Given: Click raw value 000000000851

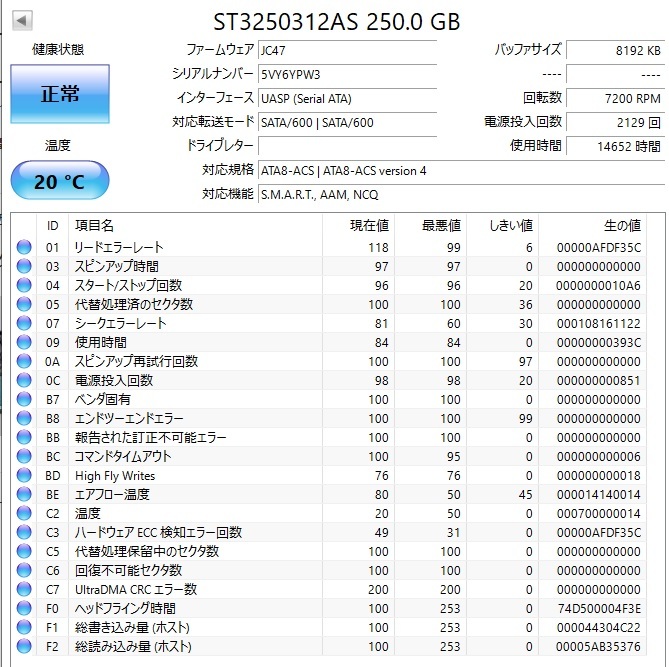Looking at the screenshot, I should [599, 381].
